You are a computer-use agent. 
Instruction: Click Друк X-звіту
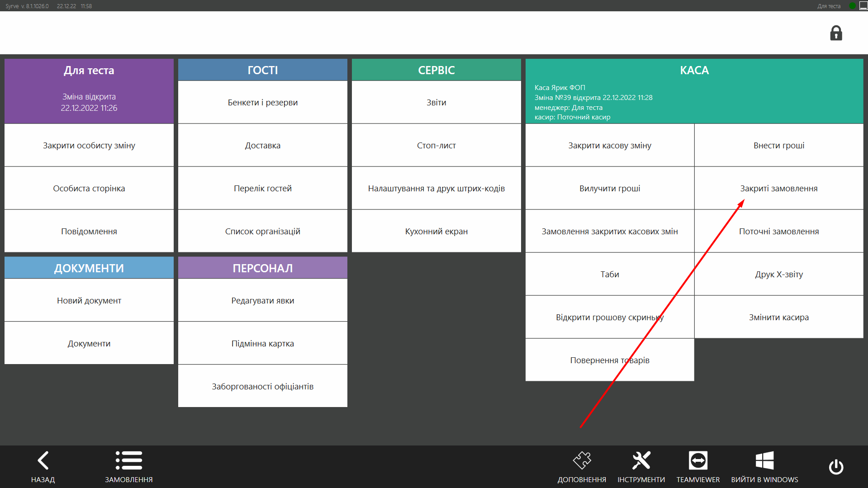pos(778,274)
